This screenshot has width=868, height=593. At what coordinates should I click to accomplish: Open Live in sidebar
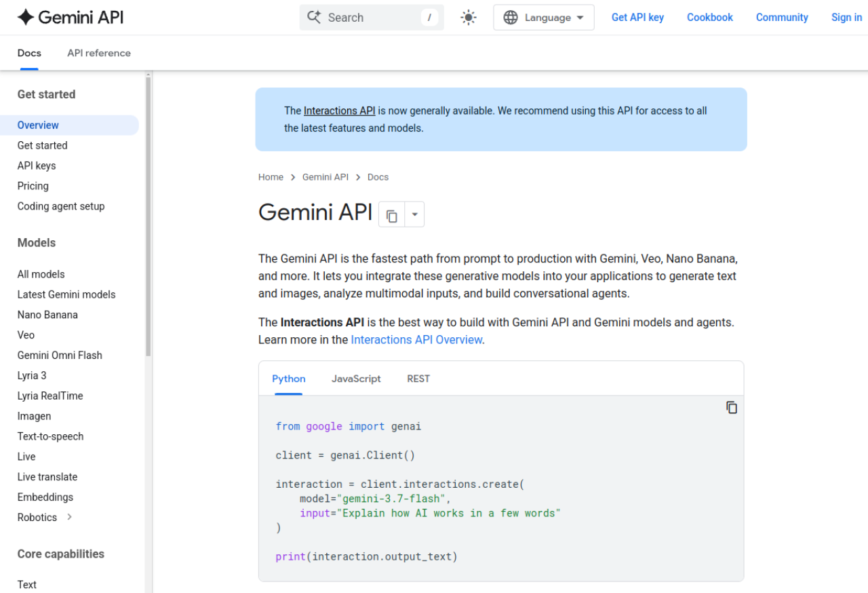point(26,457)
